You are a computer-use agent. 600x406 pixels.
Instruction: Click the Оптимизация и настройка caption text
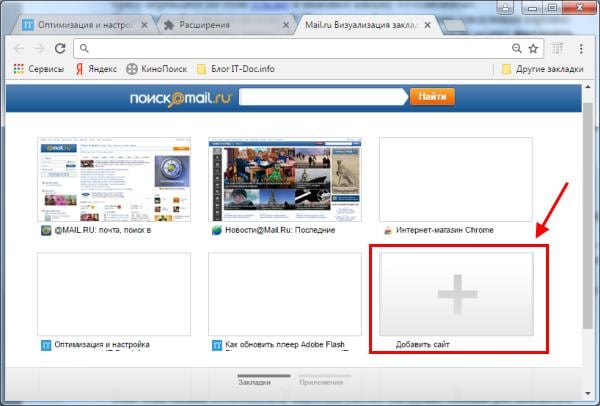tap(102, 344)
